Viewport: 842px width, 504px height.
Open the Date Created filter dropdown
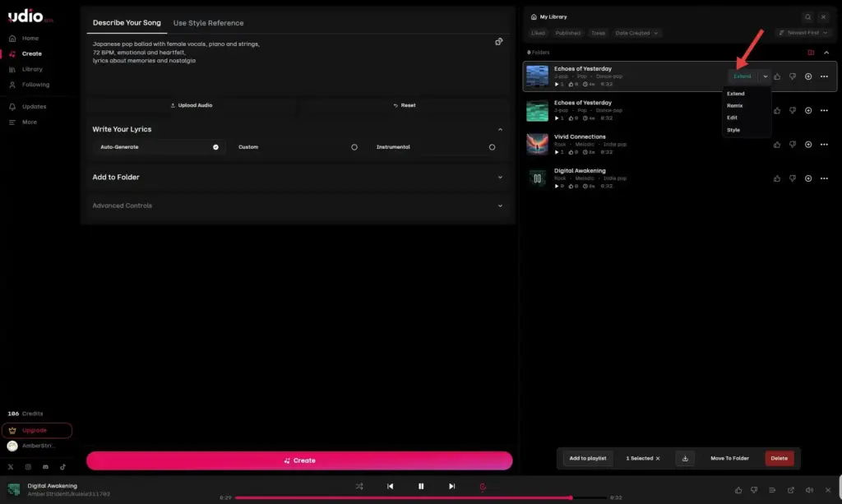pos(636,33)
